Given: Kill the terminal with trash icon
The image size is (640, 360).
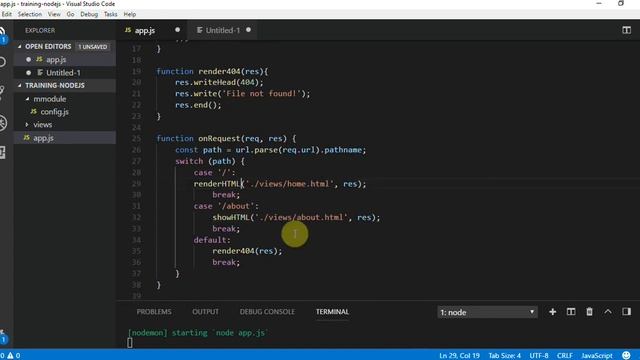Looking at the screenshot, I should [x=589, y=312].
